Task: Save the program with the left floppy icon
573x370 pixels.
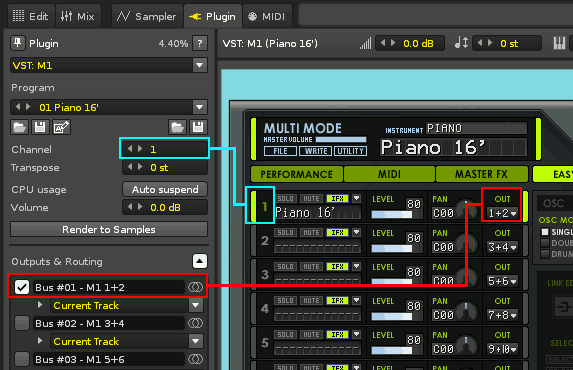Action: (40, 128)
